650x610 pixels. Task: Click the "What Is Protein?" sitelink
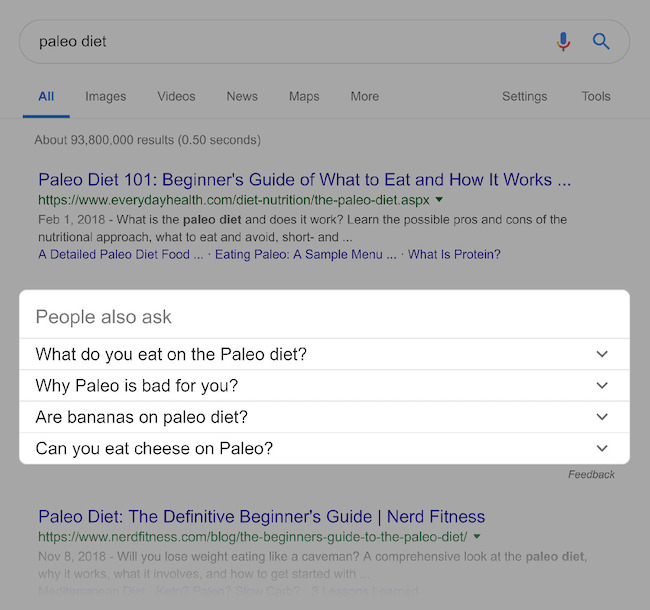pyautogui.click(x=454, y=255)
